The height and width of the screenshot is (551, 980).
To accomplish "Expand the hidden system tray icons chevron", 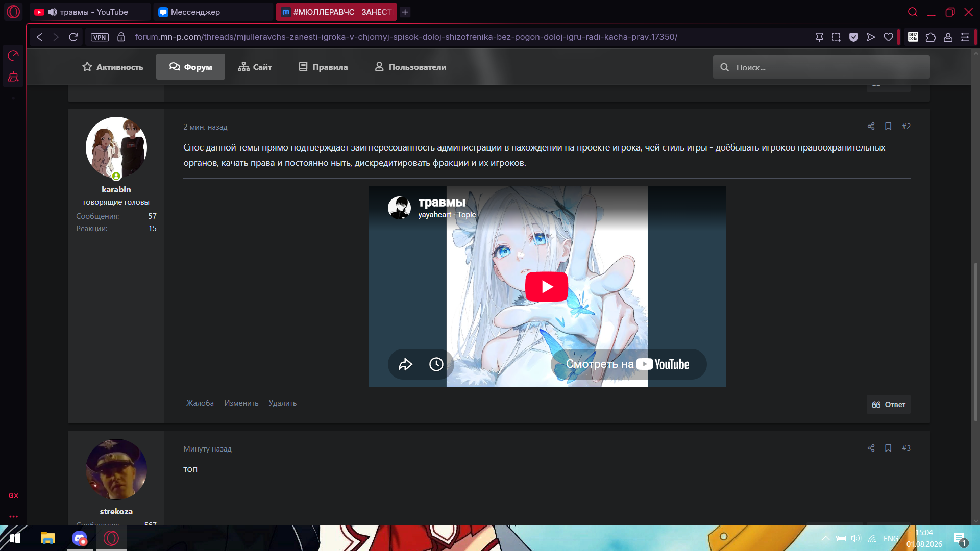I will (825, 538).
